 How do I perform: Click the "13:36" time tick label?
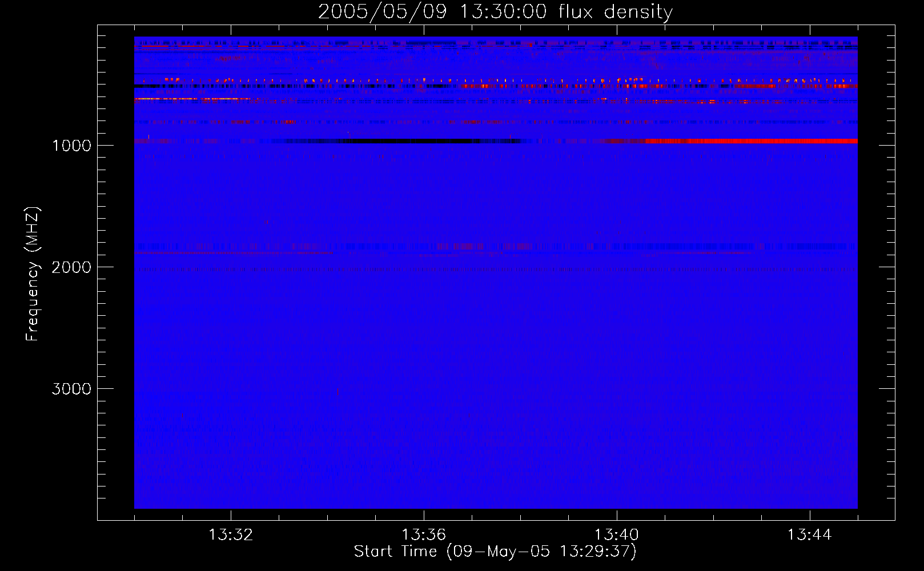coord(424,535)
